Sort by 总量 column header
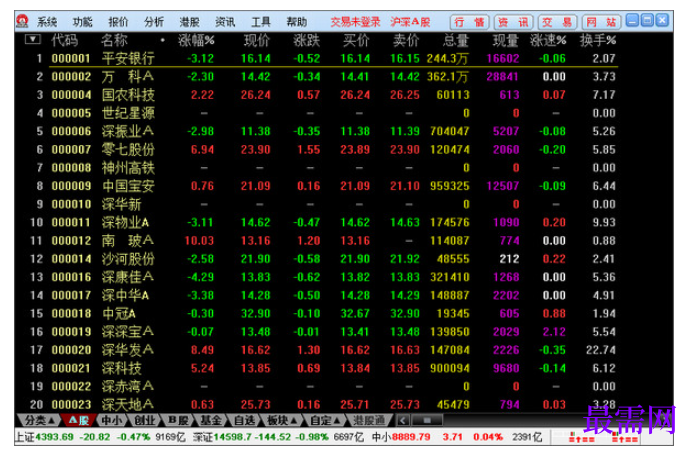 (x=456, y=40)
